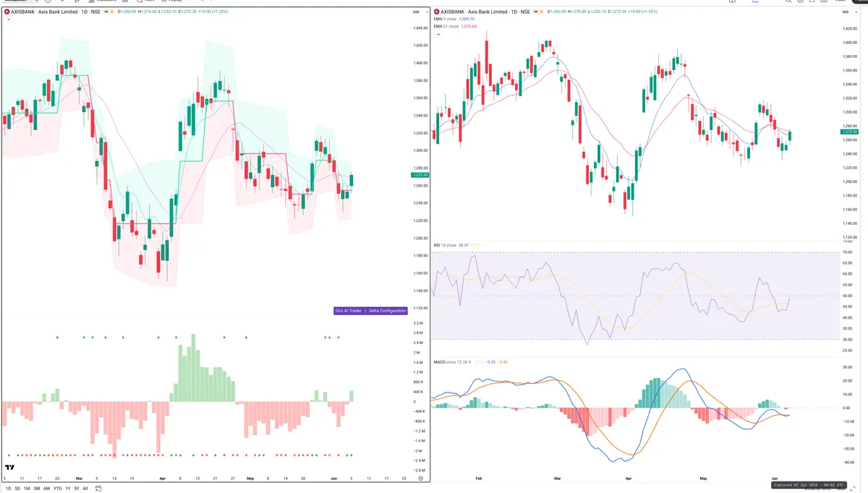Viewport: 868px width, 493px height.
Task: Select the MACD close 12 26 9 legend
Action: [x=452, y=361]
